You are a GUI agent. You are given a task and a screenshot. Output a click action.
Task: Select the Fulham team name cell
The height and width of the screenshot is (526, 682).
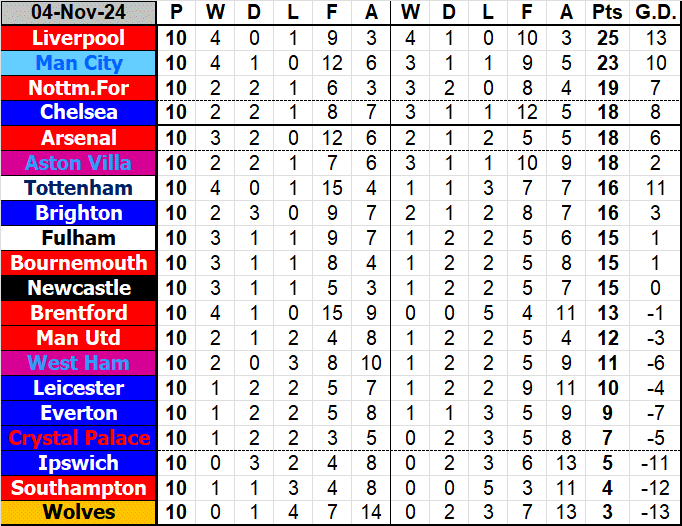[x=79, y=238]
